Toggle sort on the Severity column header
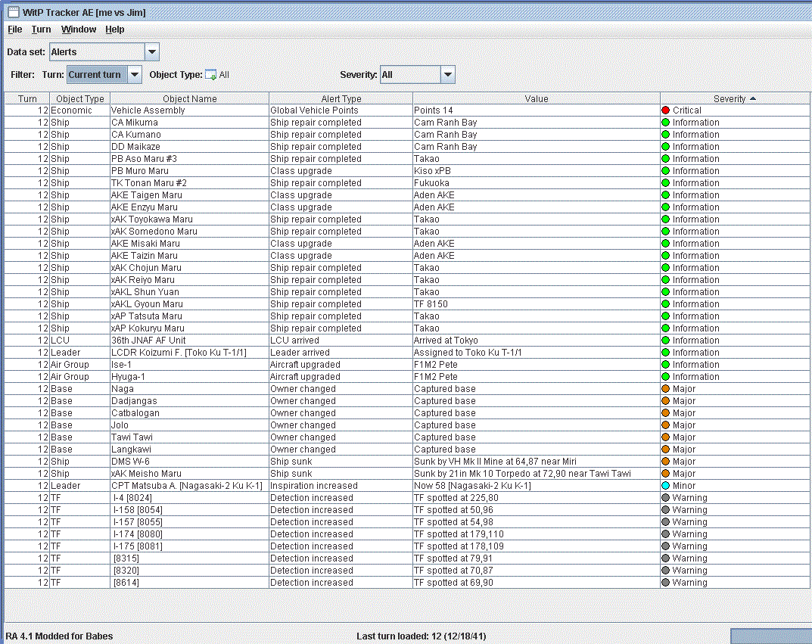The width and height of the screenshot is (812, 644). (x=735, y=98)
